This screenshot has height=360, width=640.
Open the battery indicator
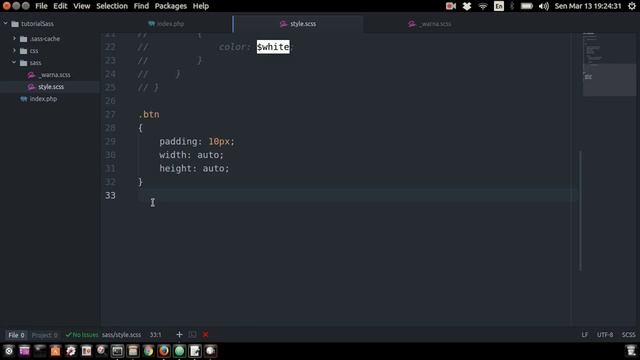point(527,6)
